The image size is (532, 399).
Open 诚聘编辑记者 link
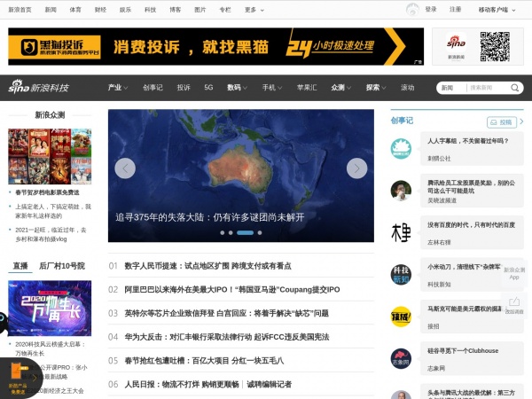coord(269,385)
